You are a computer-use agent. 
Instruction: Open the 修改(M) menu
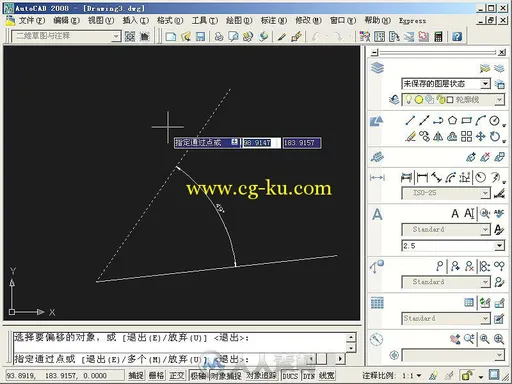point(308,21)
